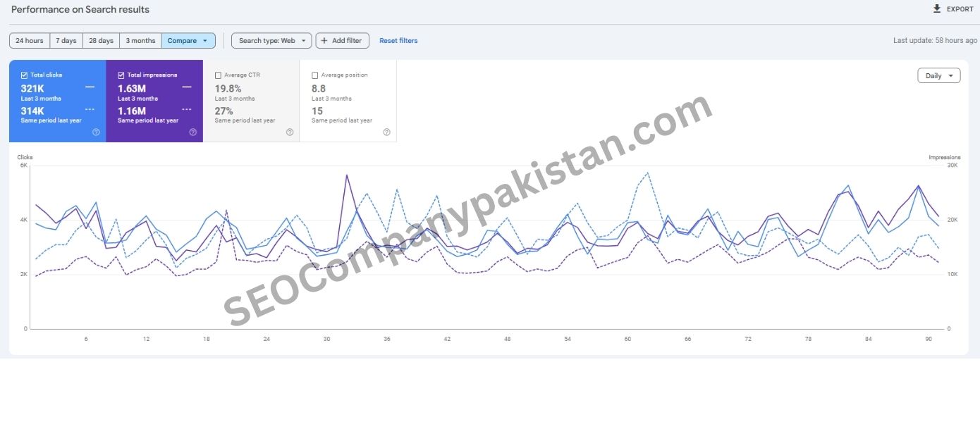Click a peak on the clicks chart

[x=347, y=175]
